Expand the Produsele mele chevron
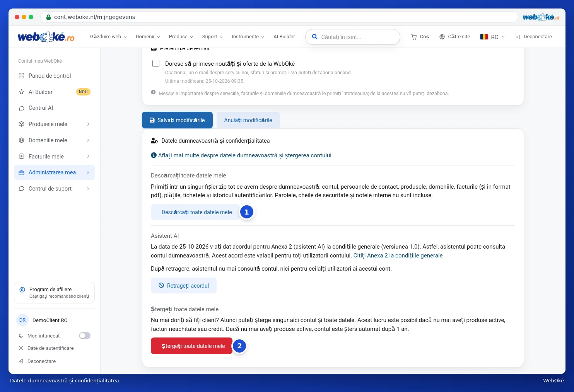This screenshot has height=392, width=574. click(88, 124)
